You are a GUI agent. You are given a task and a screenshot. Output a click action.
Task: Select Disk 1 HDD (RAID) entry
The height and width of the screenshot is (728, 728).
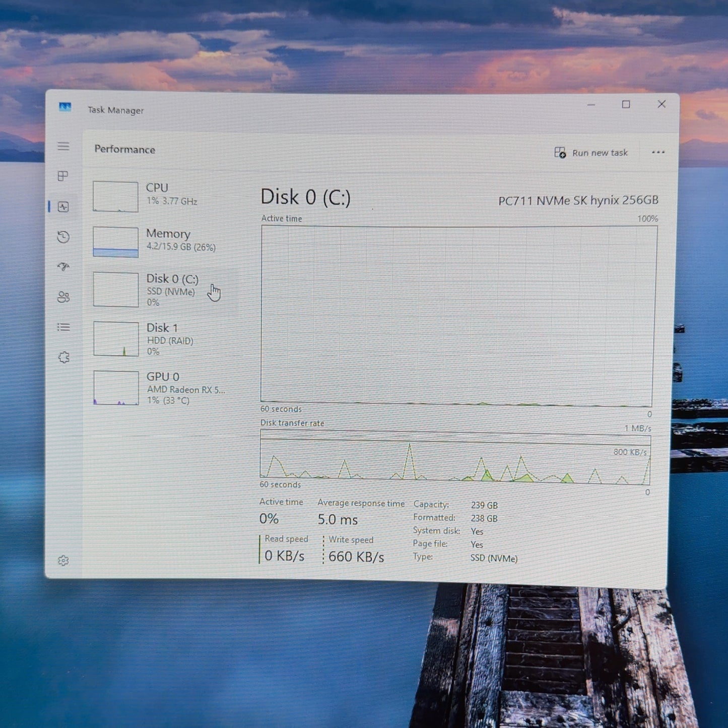pos(160,339)
